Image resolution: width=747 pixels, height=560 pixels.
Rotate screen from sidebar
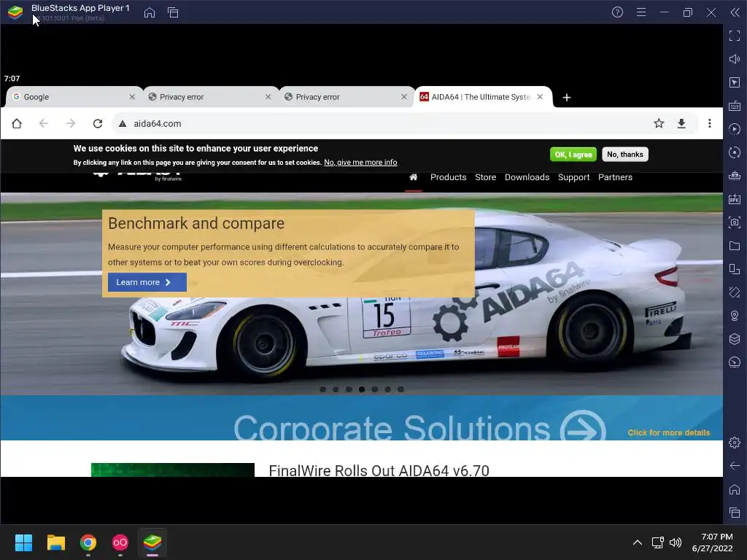pos(735,292)
